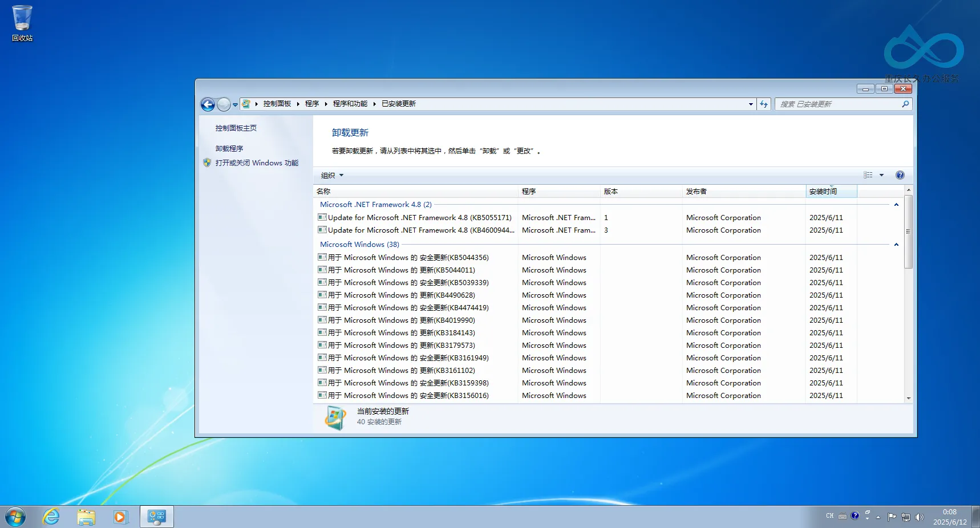The width and height of the screenshot is (980, 528).
Task: Click the search magnifier icon
Action: click(x=905, y=104)
